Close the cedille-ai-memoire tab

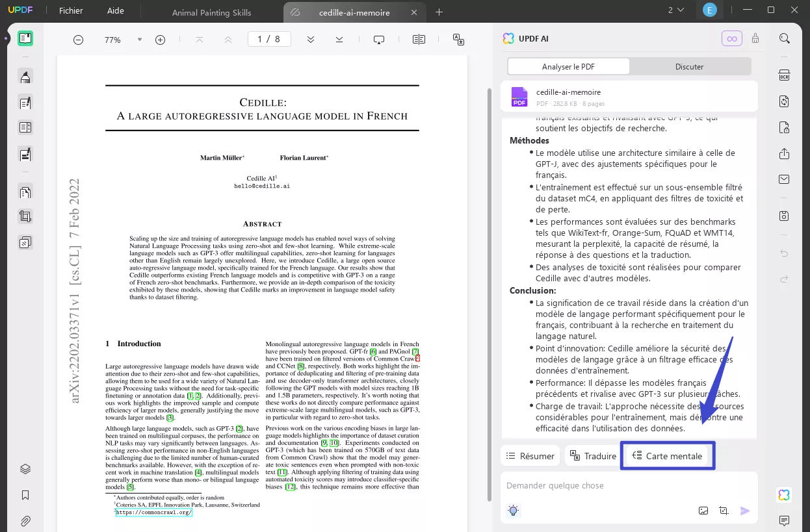click(x=415, y=12)
